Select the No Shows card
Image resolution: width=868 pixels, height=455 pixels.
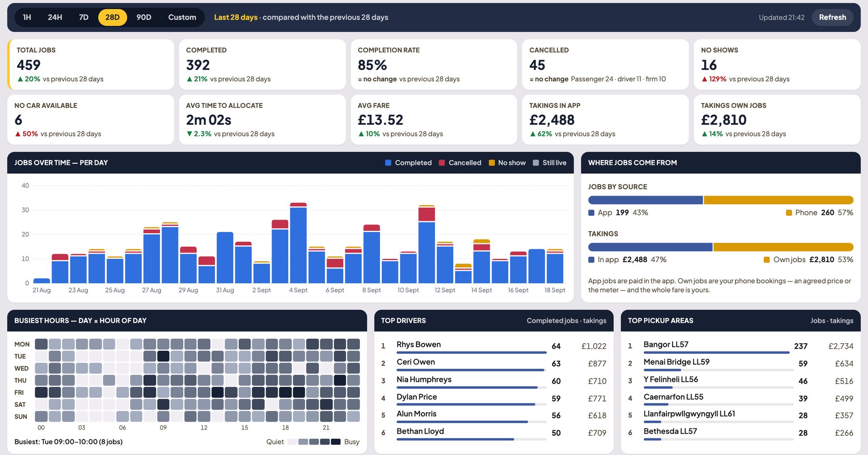coord(777,65)
